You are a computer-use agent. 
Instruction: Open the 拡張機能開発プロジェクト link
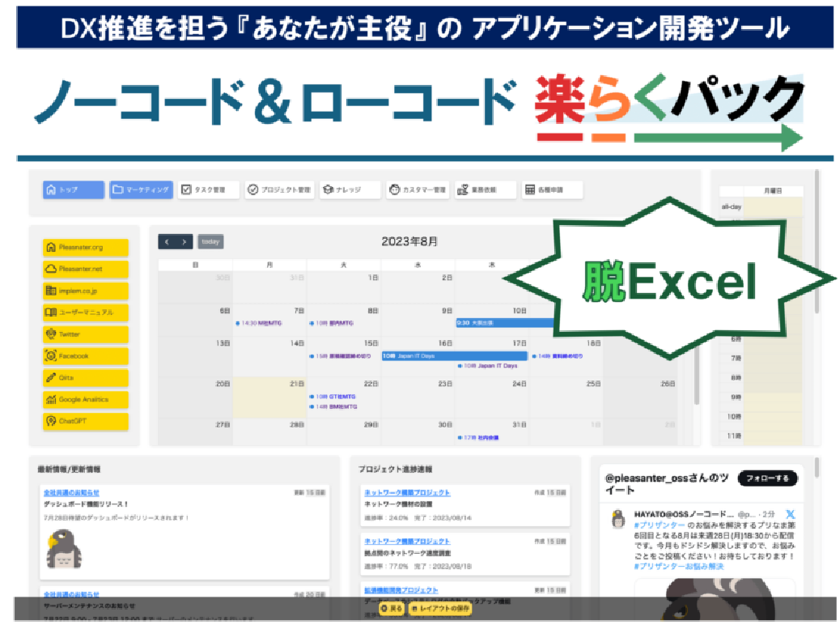click(x=401, y=590)
